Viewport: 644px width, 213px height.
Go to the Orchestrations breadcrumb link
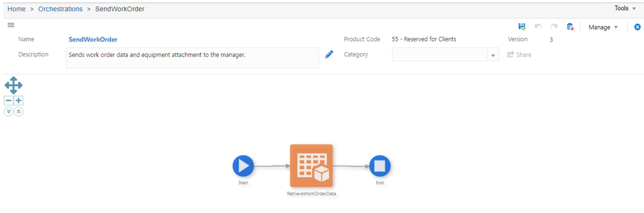61,8
